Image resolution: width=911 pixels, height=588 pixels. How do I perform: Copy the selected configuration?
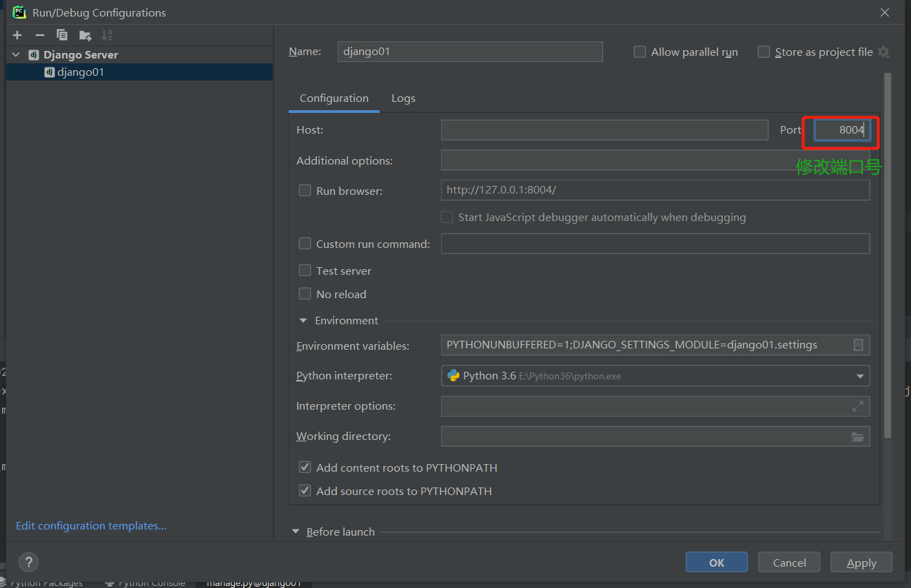(62, 35)
